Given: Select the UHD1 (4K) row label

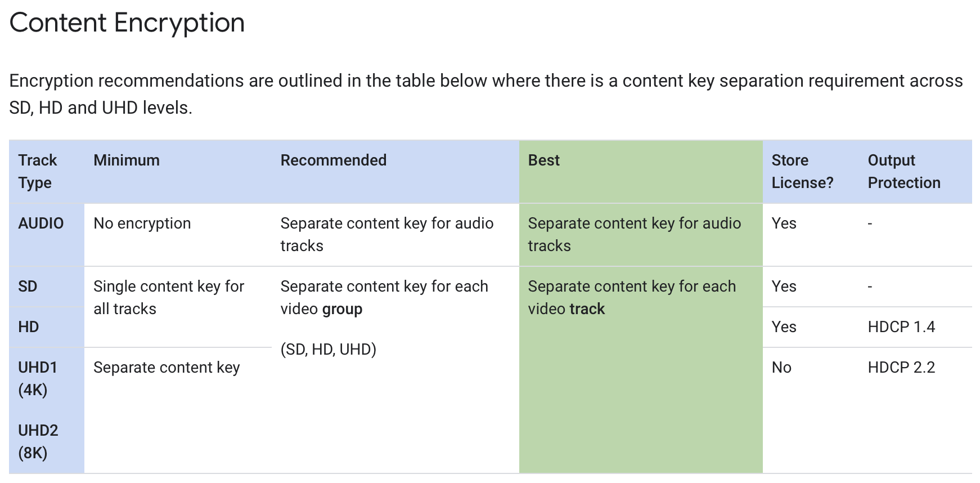Looking at the screenshot, I should 38,378.
